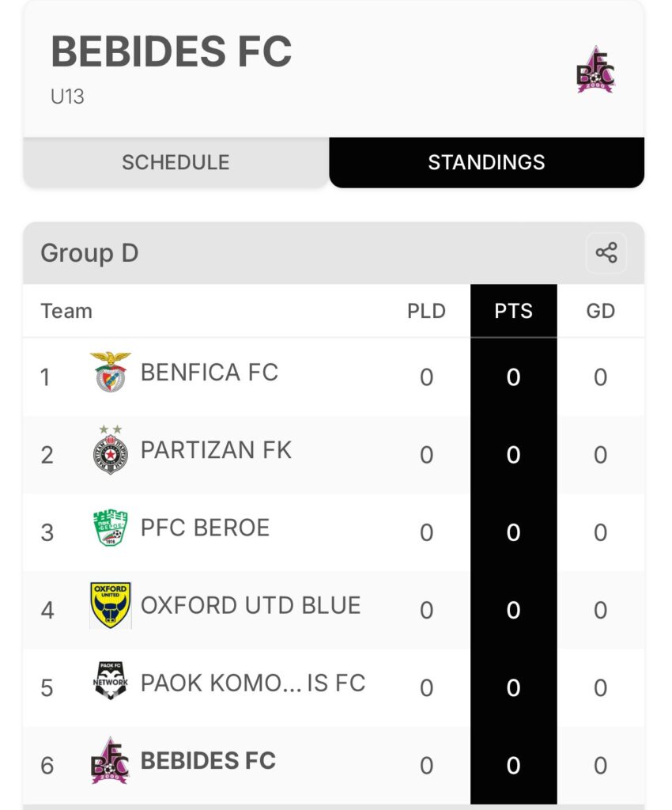672x810 pixels.
Task: Click the Group D header title
Action: pyautogui.click(x=90, y=253)
